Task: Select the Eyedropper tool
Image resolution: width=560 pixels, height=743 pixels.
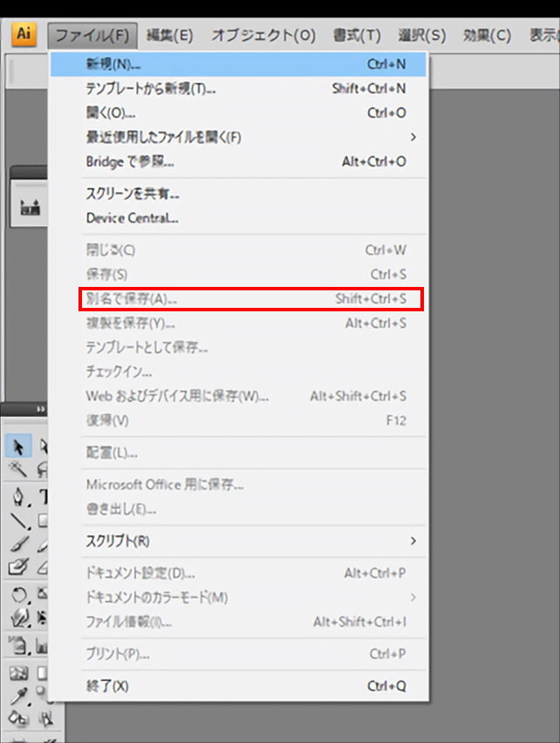Action: pos(19,696)
